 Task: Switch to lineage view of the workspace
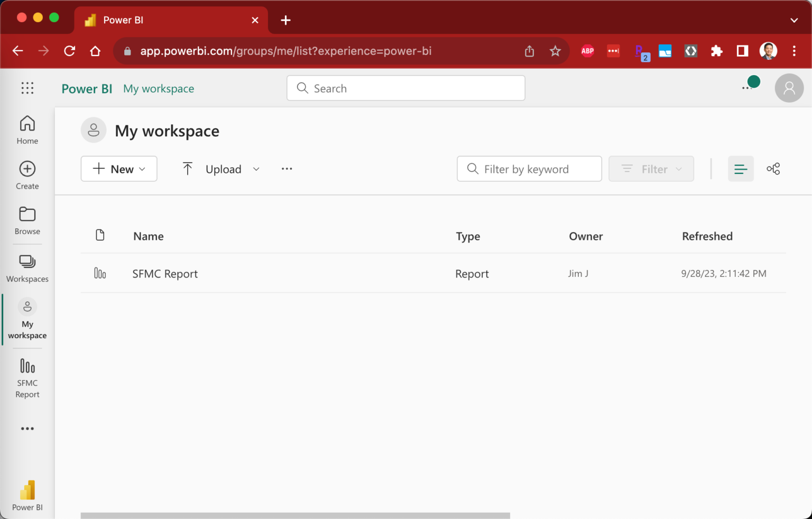point(773,169)
